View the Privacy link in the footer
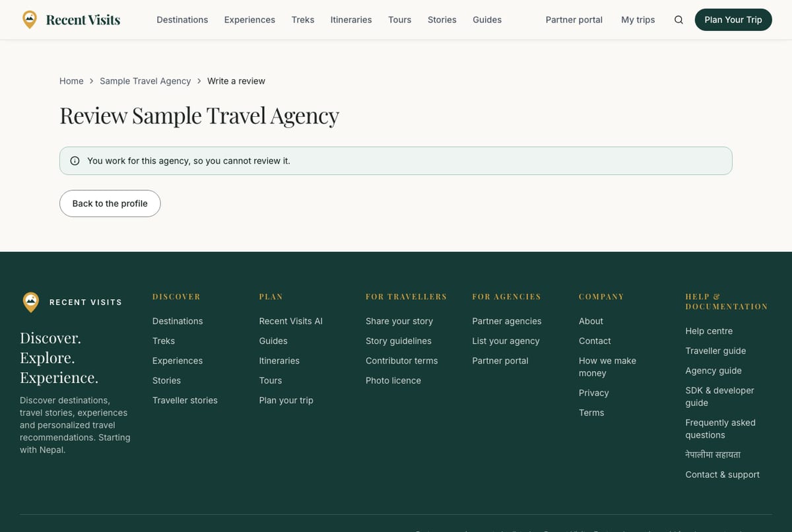Screen dimensions: 792x532 pyautogui.click(x=594, y=393)
